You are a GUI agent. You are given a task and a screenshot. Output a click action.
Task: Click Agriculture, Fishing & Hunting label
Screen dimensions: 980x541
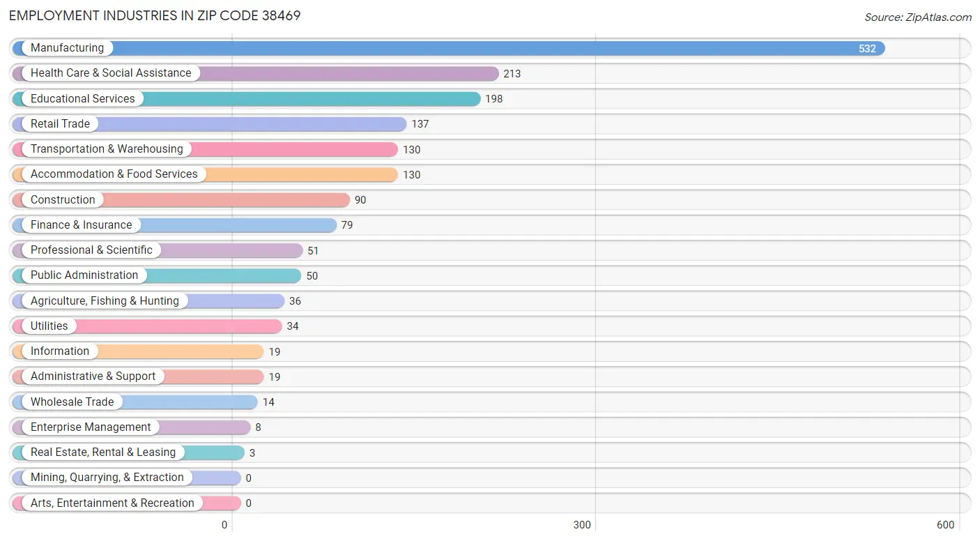(x=105, y=300)
